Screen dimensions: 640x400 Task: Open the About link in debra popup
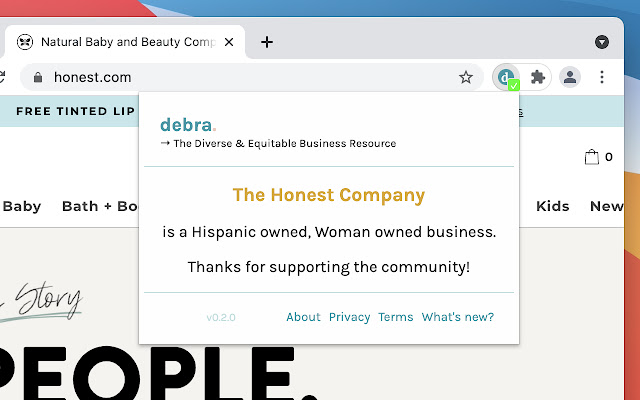[303, 317]
